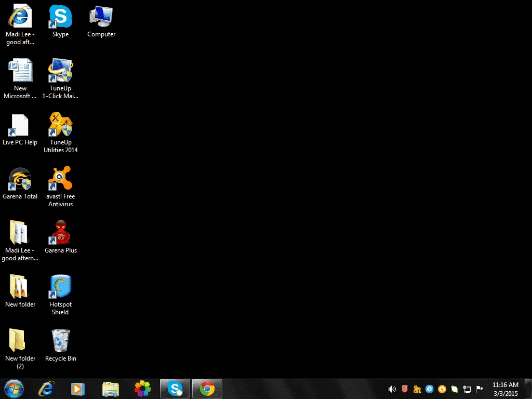Select the Recycle Bin icon
The image size is (532, 399).
pos(60,345)
